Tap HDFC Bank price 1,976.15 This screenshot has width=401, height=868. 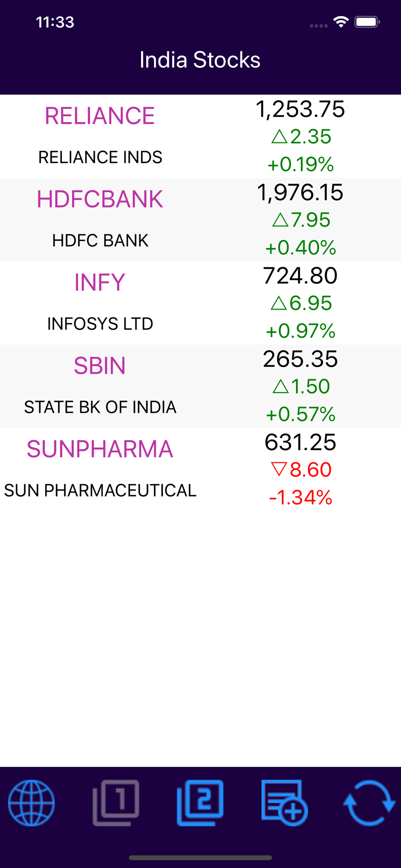coord(300,193)
